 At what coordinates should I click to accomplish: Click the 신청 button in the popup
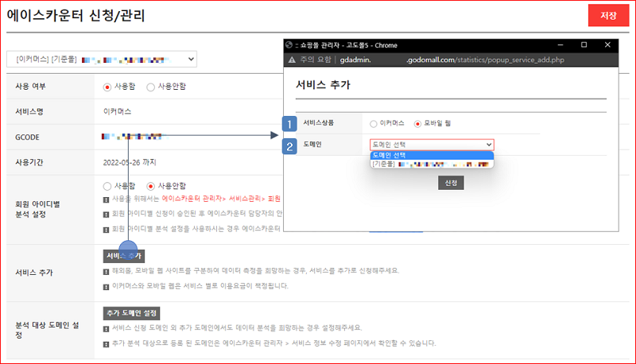(x=452, y=183)
